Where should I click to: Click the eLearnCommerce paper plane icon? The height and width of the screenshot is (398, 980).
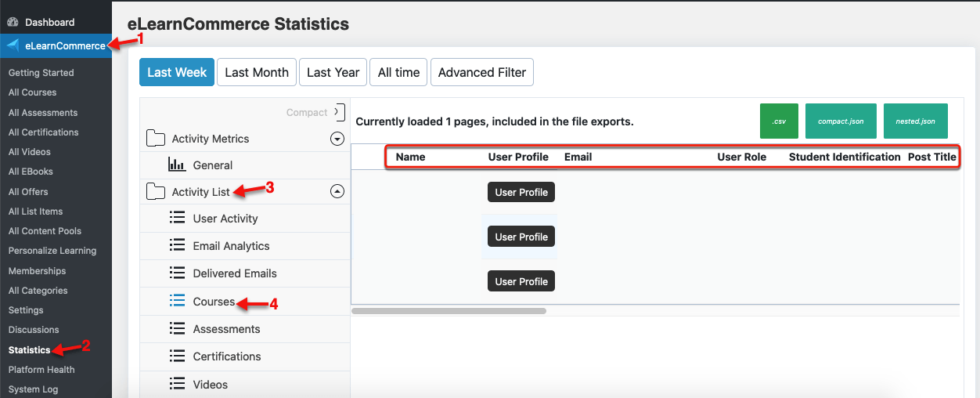13,45
